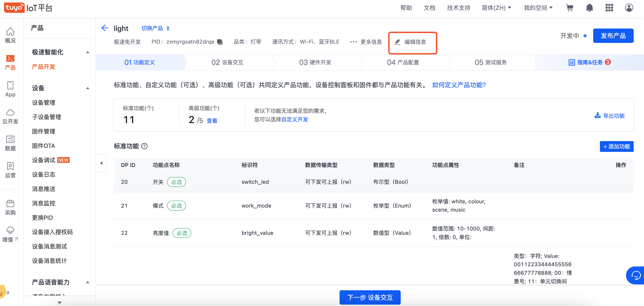
Task: Open the 简体(ZH) language dropdown
Action: click(496, 8)
